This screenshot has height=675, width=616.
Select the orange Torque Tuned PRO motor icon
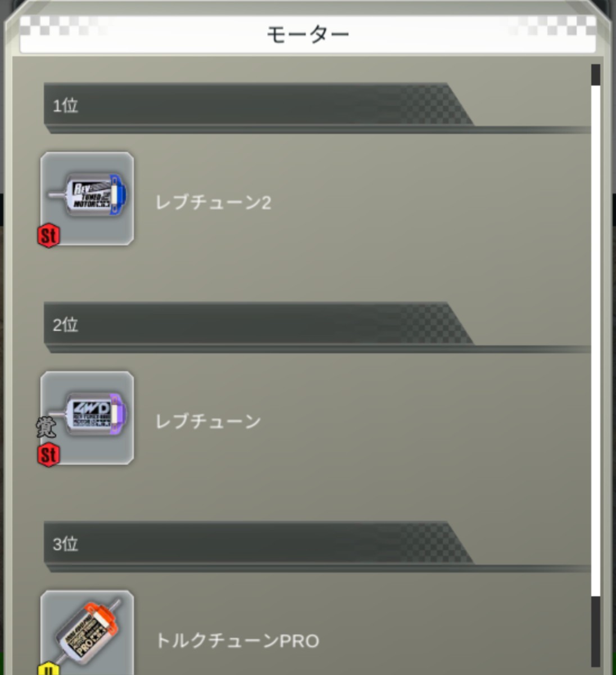(87, 633)
